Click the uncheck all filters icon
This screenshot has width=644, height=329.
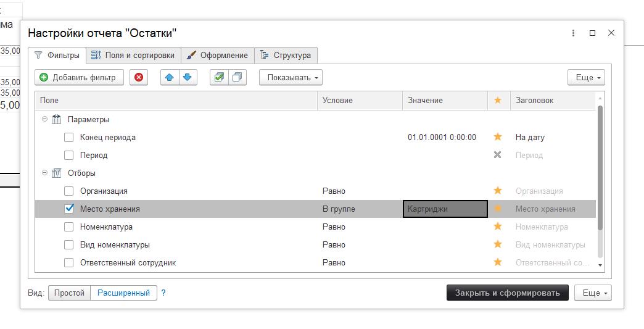coord(237,77)
